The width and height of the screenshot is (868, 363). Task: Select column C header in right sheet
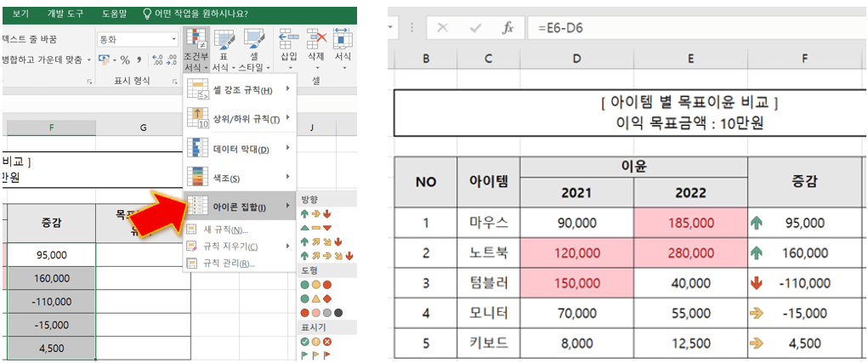488,58
